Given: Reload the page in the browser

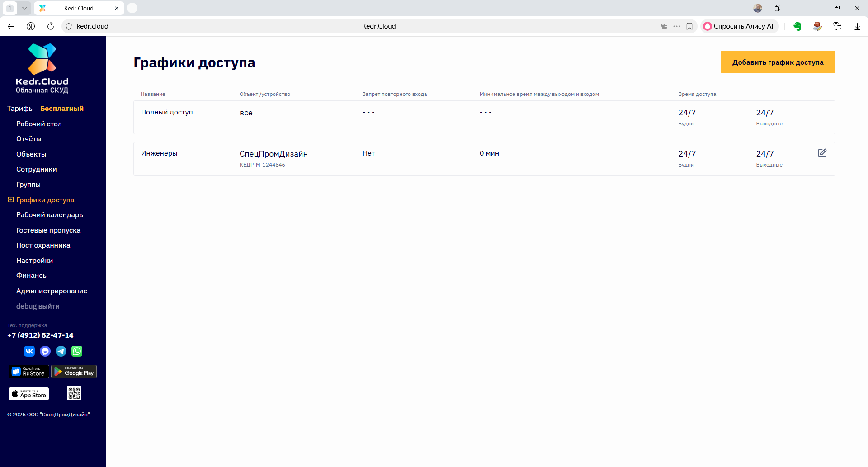Looking at the screenshot, I should (51, 26).
